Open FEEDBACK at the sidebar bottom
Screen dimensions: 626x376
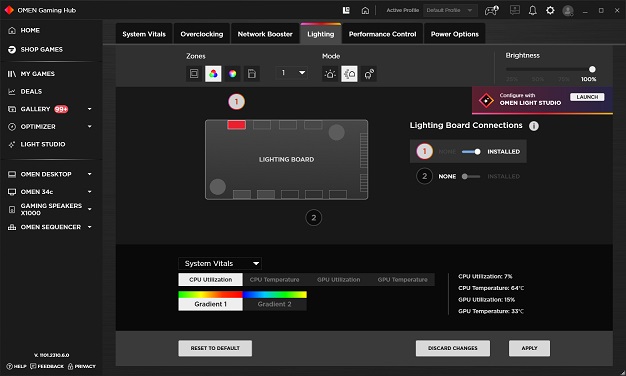tap(47, 366)
